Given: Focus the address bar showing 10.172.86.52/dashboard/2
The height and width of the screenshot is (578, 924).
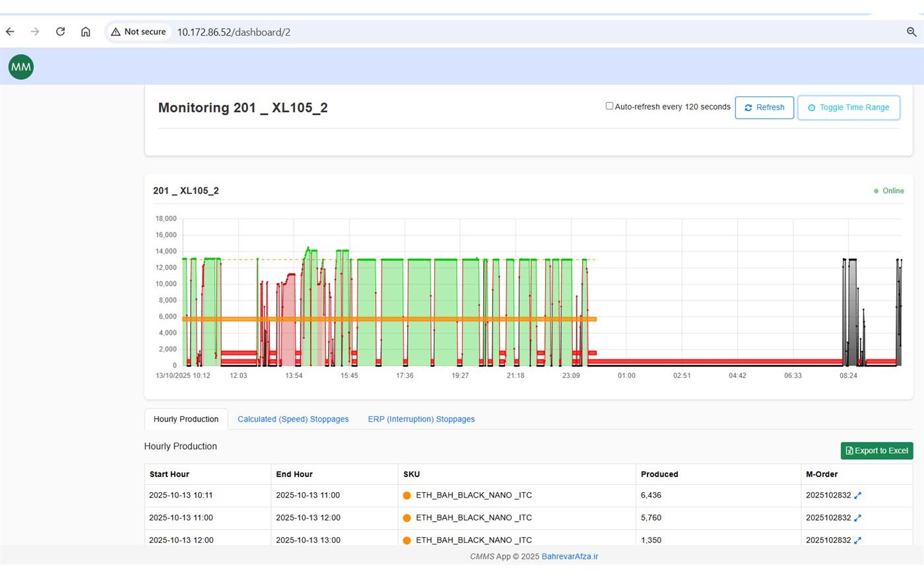Looking at the screenshot, I should coord(234,32).
